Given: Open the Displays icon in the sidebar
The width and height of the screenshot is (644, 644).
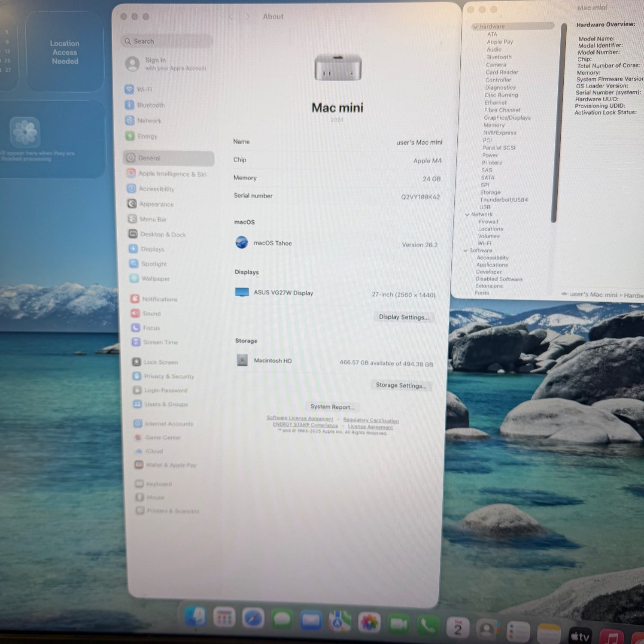Looking at the screenshot, I should point(134,249).
